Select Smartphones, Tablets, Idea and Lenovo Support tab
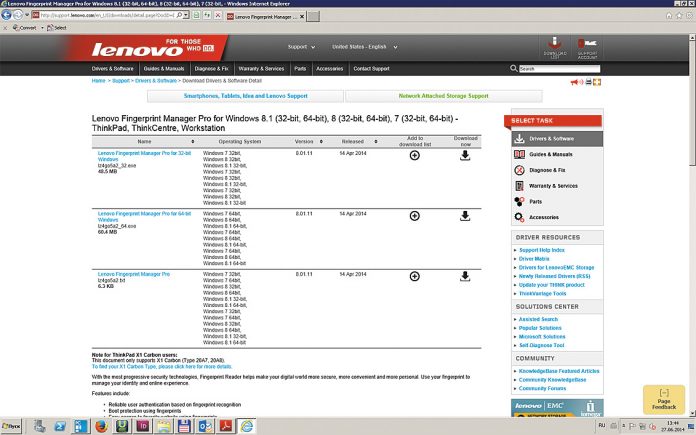The height and width of the screenshot is (435, 696). coord(245,96)
